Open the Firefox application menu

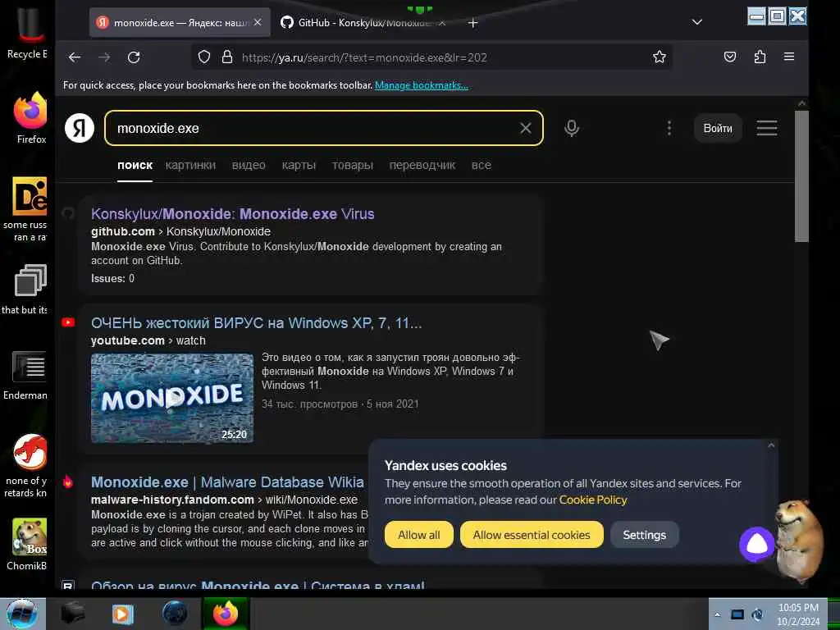point(789,57)
